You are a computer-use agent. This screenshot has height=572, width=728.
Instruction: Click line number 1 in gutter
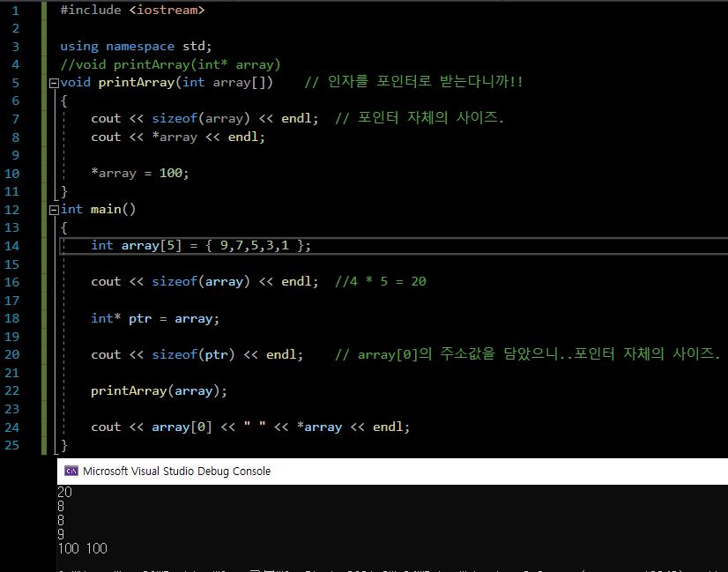point(15,11)
